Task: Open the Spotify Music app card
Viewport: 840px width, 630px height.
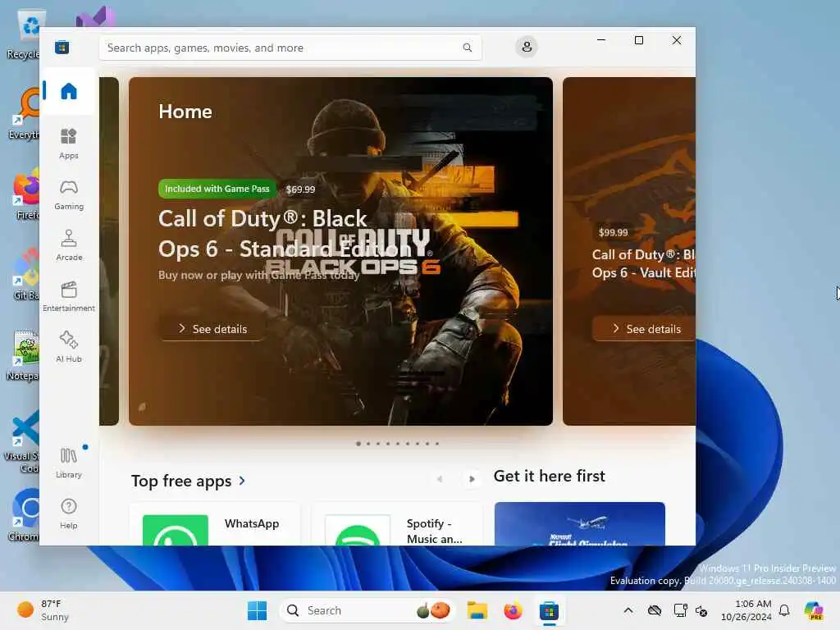Action: pos(397,524)
